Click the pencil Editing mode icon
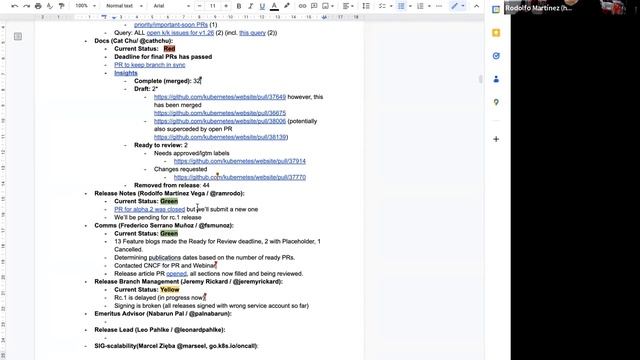This screenshot has height=360, width=640. [454, 6]
